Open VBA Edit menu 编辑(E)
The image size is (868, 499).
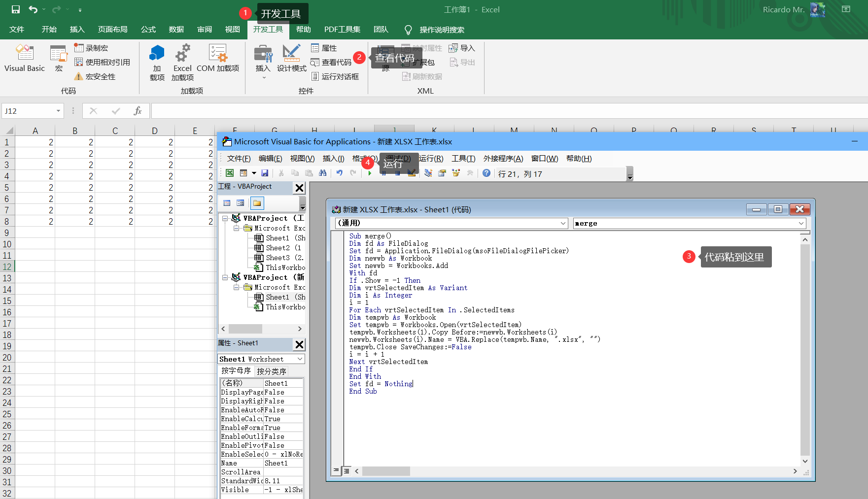pyautogui.click(x=270, y=158)
